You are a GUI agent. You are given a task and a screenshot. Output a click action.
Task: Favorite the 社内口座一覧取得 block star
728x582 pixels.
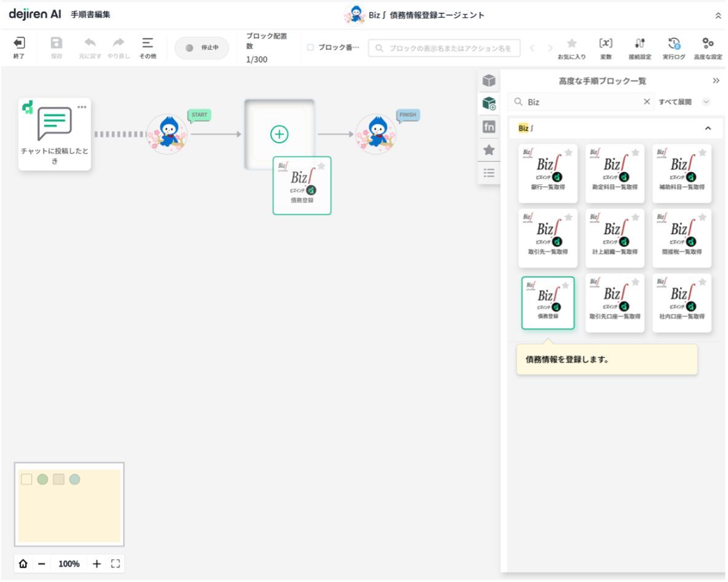(x=702, y=282)
